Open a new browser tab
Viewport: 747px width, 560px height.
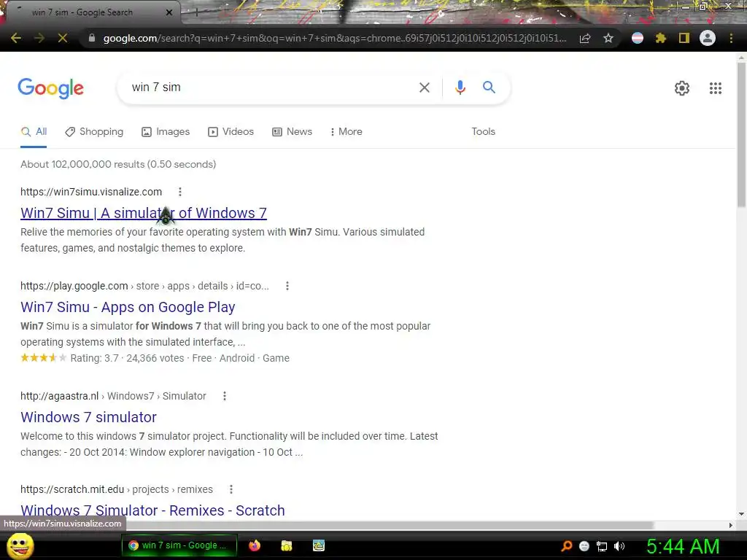196,13
